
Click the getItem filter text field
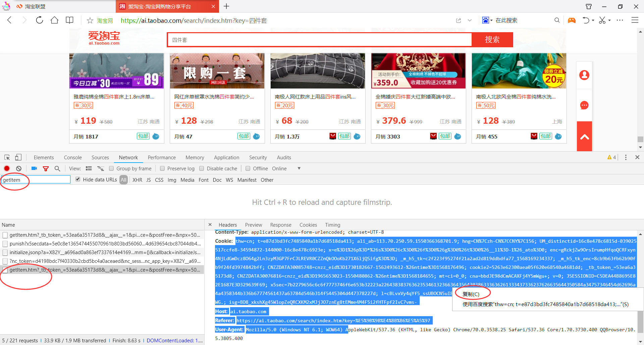[36, 180]
